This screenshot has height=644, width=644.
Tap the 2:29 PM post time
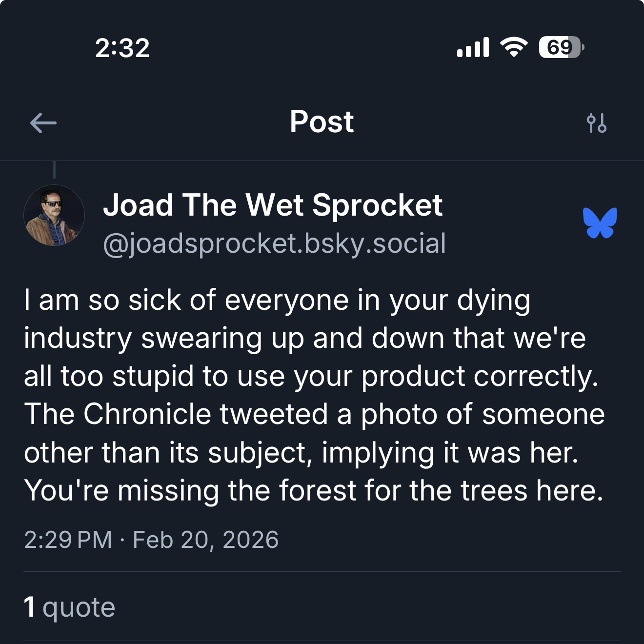(x=68, y=540)
